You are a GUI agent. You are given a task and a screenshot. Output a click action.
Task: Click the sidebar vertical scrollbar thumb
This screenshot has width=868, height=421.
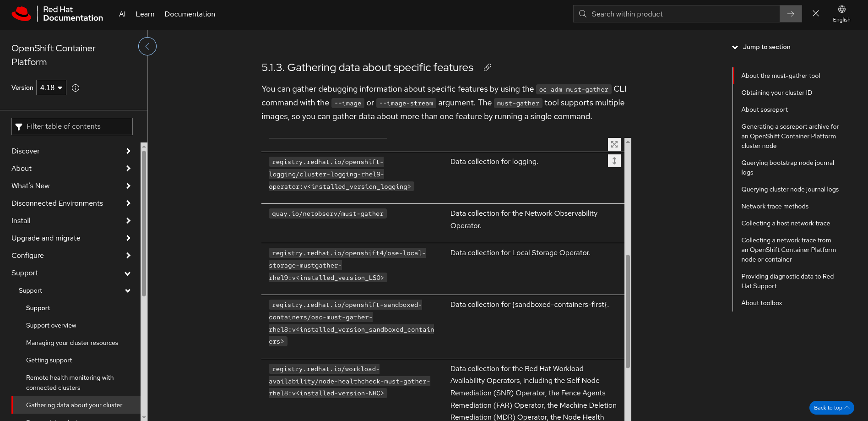(x=144, y=224)
